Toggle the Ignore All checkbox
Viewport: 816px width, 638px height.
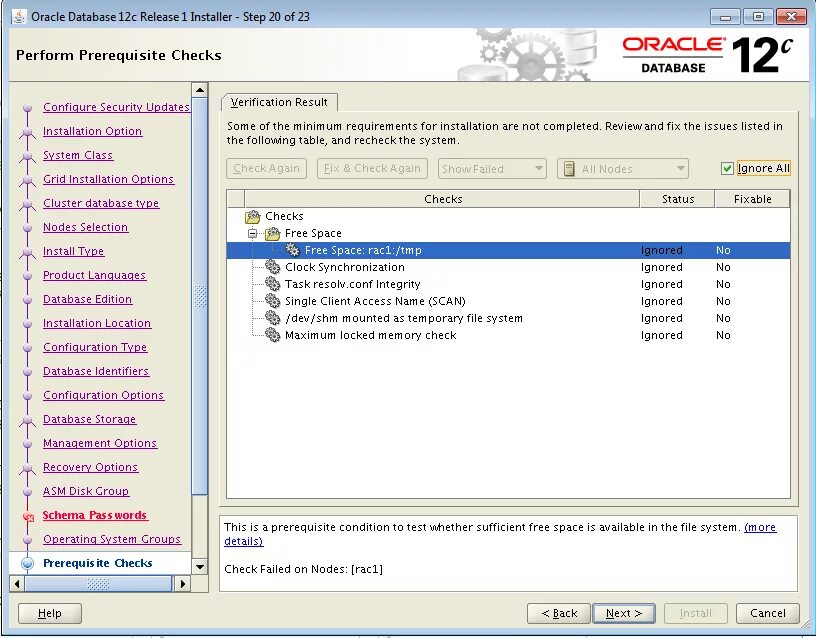tap(727, 169)
